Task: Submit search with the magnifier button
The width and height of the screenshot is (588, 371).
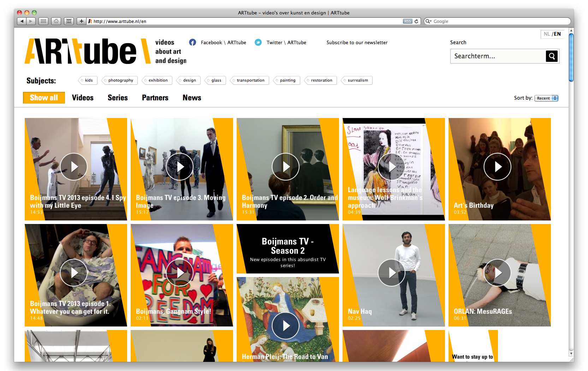Action: coord(552,56)
